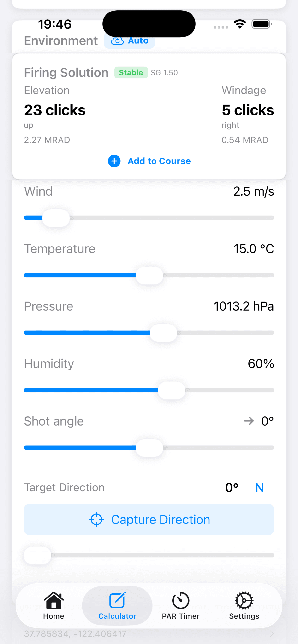Viewport: 298px width, 644px height.
Task: Tap the Shot angle arrow indicator
Action: [249, 421]
